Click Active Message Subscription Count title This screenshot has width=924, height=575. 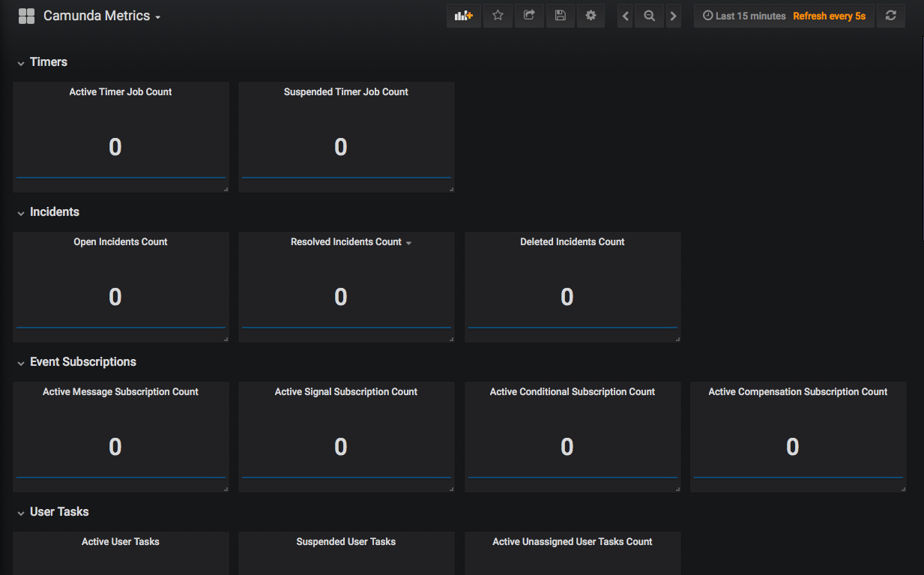[121, 391]
